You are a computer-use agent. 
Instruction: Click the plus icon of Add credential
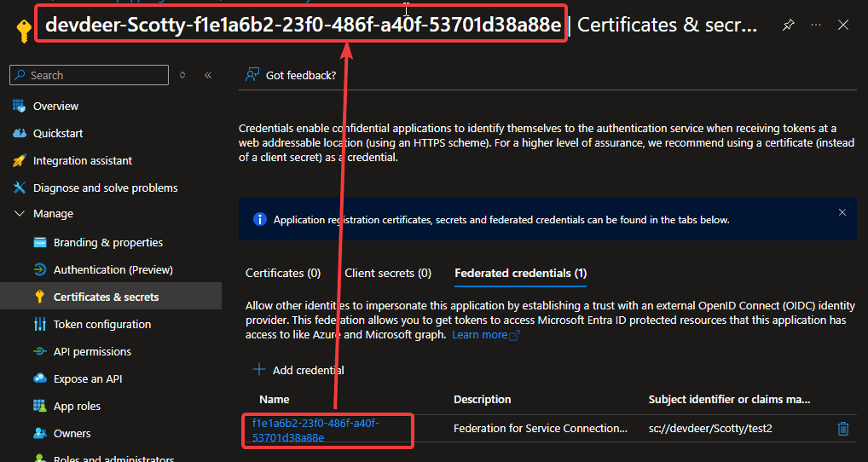259,370
